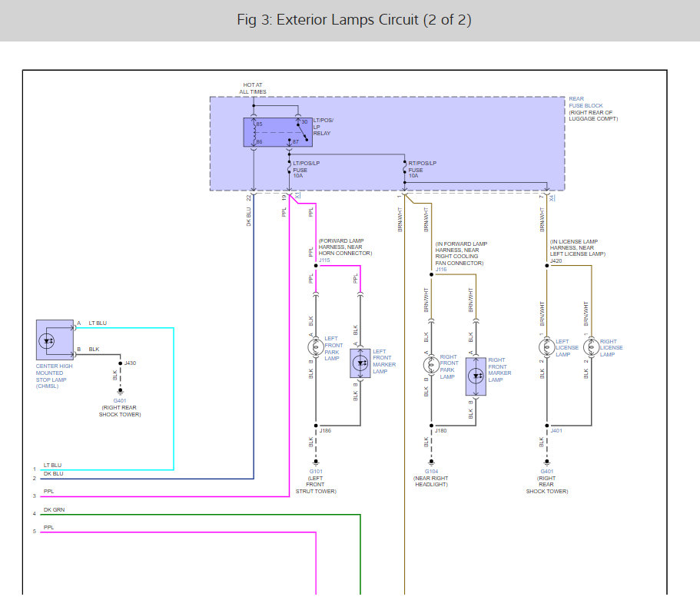700x610 pixels.
Task: Click the Left Front Park Lamp bulb symbol
Action: pyautogui.click(x=316, y=346)
